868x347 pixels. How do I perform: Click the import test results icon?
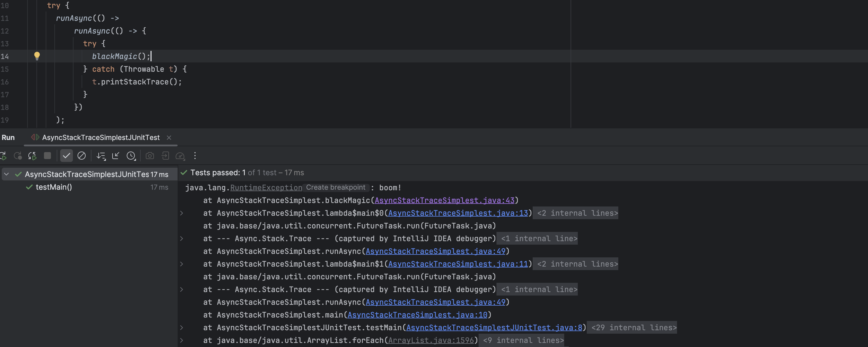(x=165, y=156)
